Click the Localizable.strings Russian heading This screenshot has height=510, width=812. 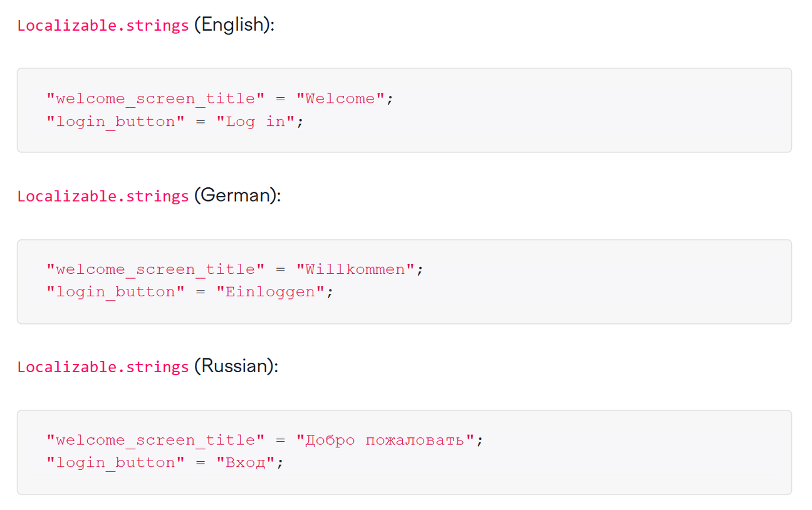[x=103, y=366]
